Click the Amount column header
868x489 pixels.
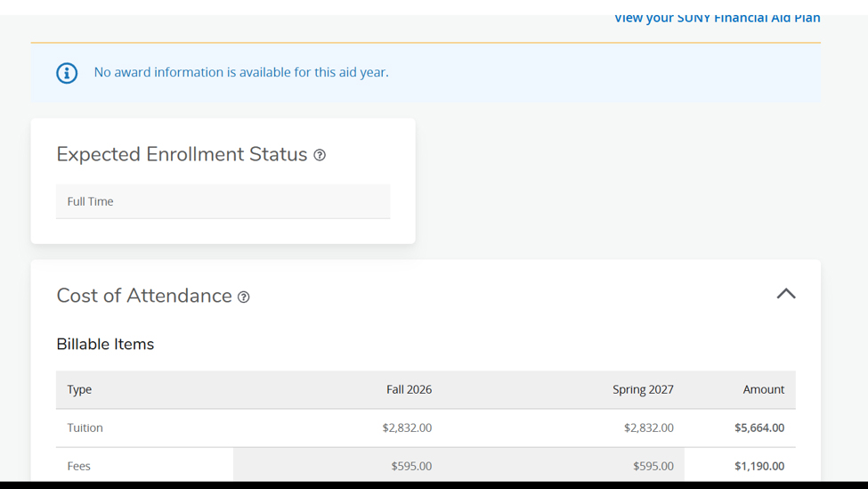(x=763, y=389)
